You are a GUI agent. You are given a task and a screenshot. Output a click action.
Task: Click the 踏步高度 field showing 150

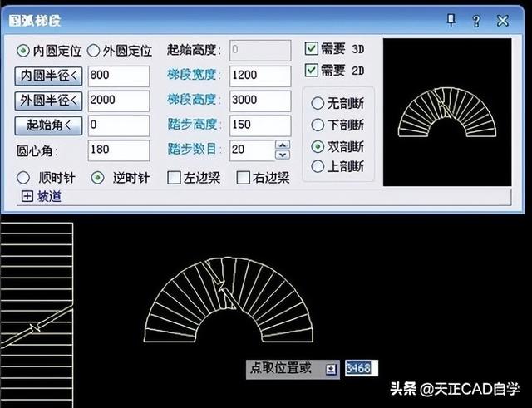coord(260,125)
